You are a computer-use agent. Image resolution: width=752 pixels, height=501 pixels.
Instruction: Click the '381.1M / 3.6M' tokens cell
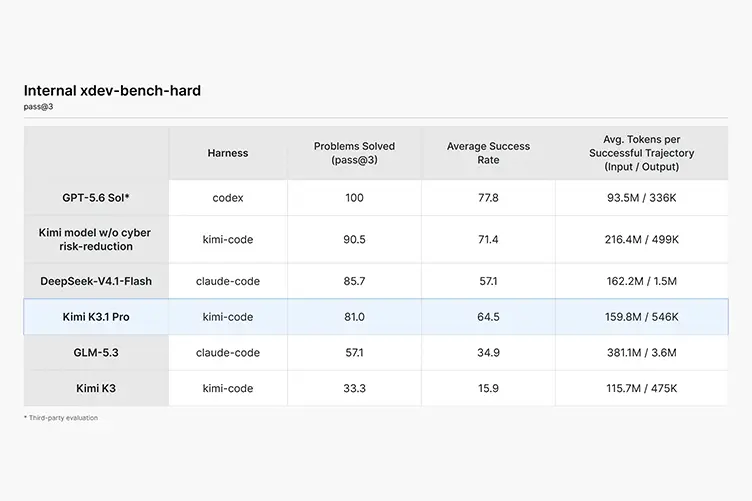pos(642,352)
